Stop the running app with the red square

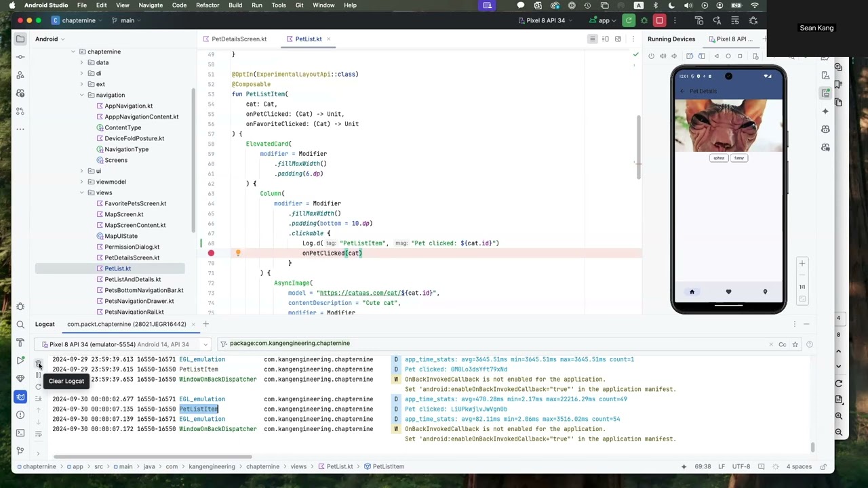(659, 20)
